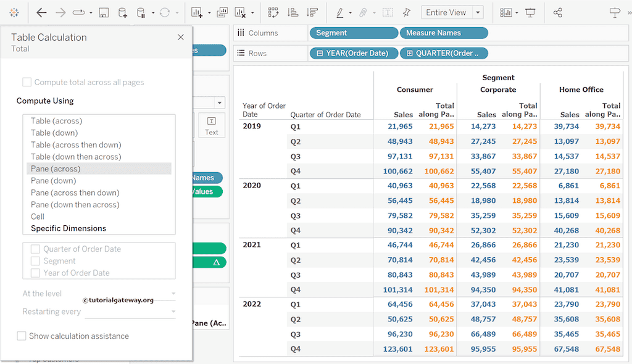Viewport: 632px width, 364px height.
Task: Choose Pane (down then across) option
Action: pyautogui.click(x=75, y=205)
